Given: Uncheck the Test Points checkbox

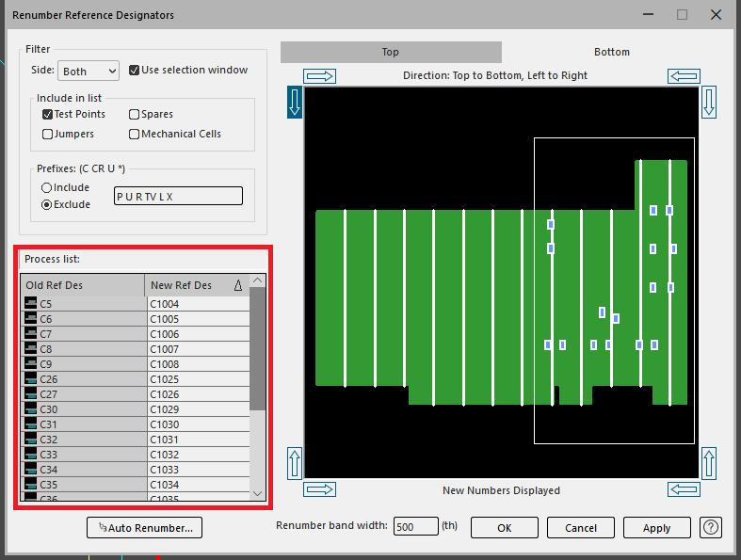Looking at the screenshot, I should 48,114.
